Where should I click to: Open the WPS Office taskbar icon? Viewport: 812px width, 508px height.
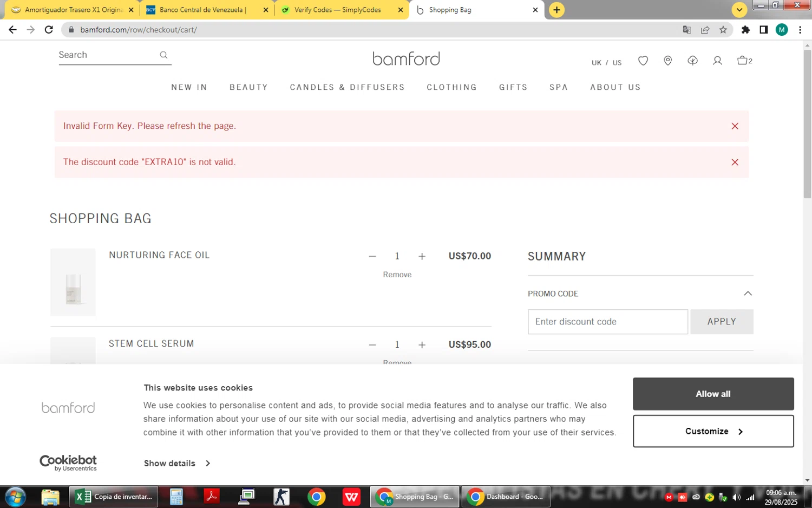tap(352, 497)
